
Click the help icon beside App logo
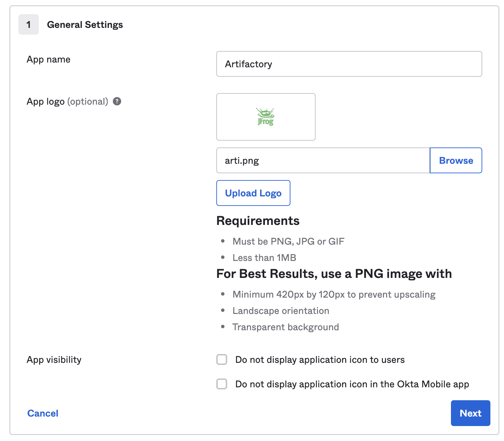click(117, 101)
